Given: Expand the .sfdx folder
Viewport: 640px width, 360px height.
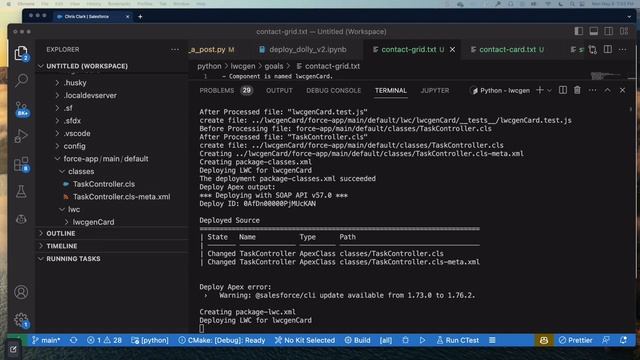Looking at the screenshot, I should (x=72, y=120).
